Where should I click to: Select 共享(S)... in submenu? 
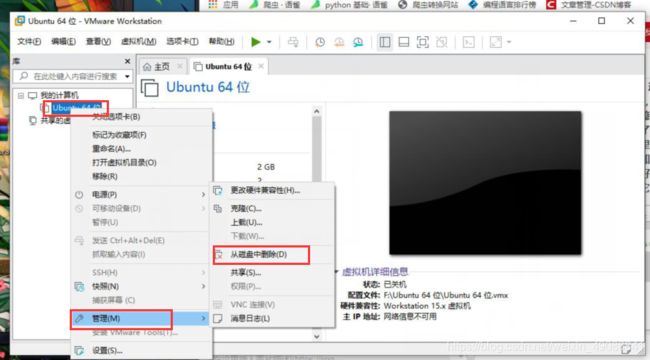click(x=273, y=273)
